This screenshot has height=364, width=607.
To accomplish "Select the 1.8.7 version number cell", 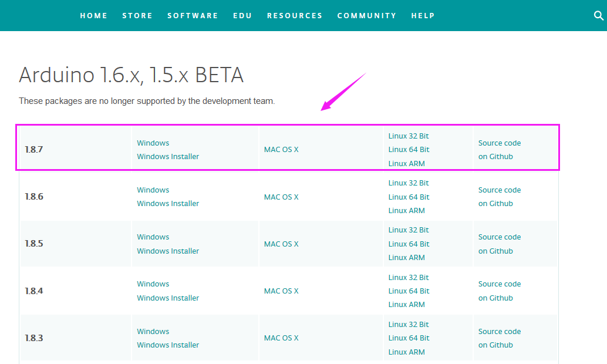I will pyautogui.click(x=34, y=150).
